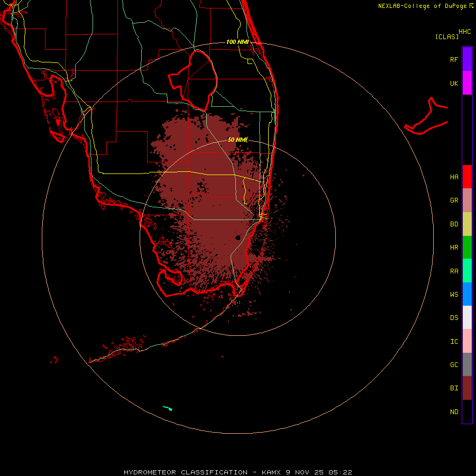Click the RA legend label
This screenshot has height=476, width=476.
(x=454, y=271)
